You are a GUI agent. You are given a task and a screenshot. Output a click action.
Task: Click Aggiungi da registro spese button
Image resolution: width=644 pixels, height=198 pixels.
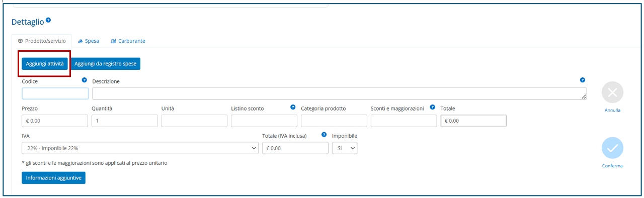tap(105, 64)
